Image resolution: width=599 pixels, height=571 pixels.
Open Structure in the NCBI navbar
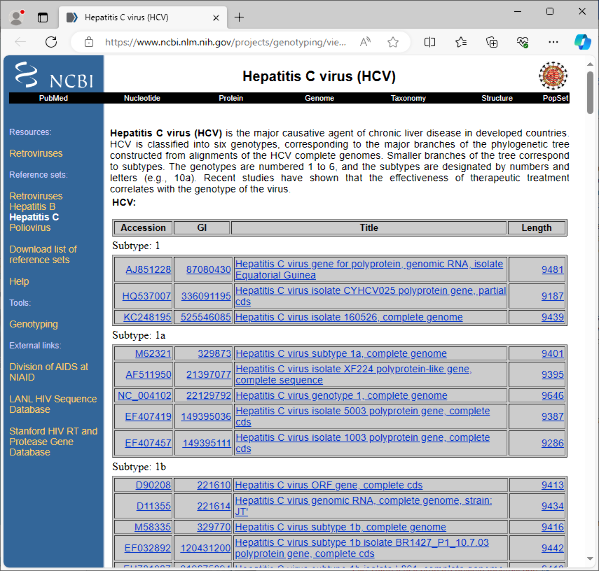(497, 98)
